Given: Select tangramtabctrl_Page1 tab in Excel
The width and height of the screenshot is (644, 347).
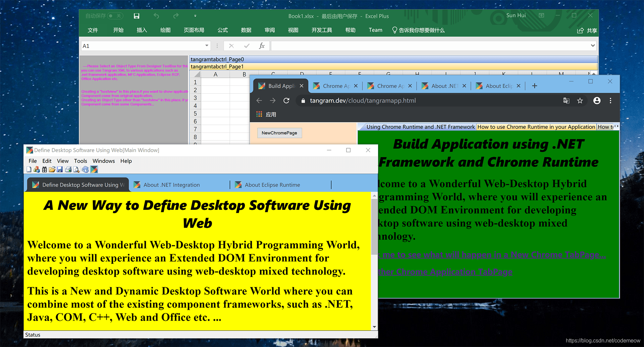Looking at the screenshot, I should (393, 66).
